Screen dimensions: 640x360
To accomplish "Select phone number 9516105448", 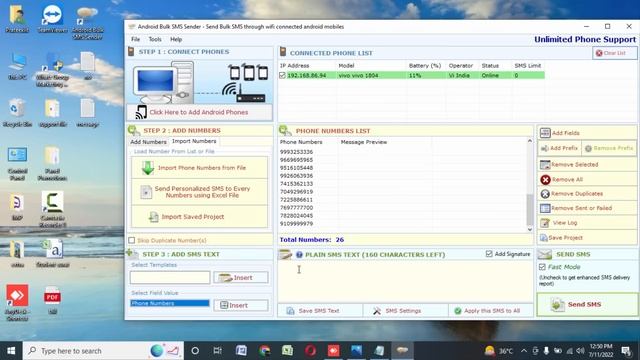I will (x=296, y=168).
